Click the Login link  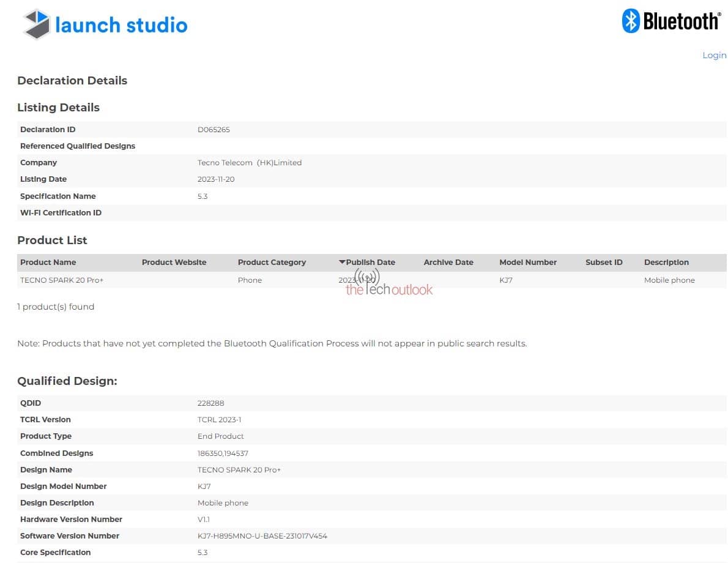click(x=714, y=55)
